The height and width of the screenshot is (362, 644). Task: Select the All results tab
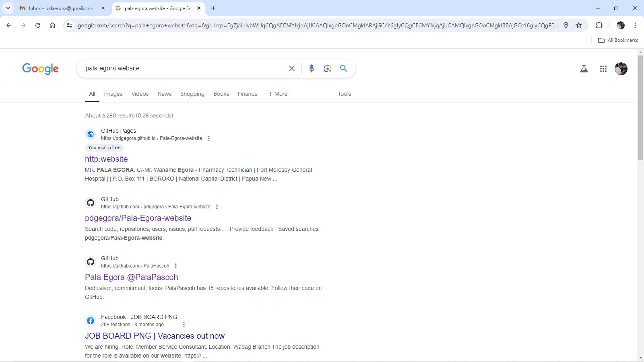[x=92, y=94]
